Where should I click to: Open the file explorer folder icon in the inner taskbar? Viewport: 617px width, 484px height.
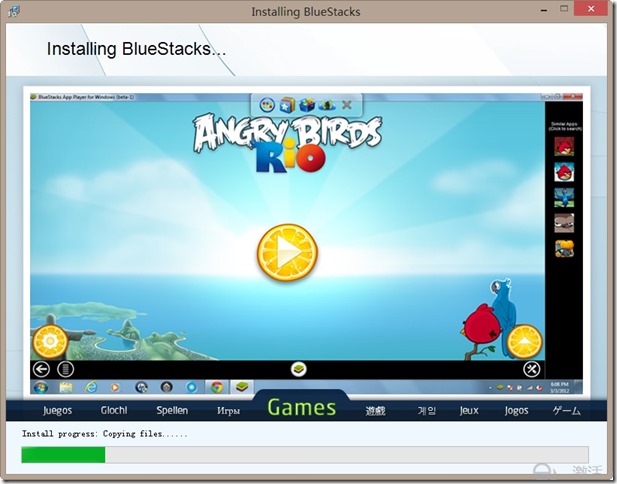[x=66, y=387]
